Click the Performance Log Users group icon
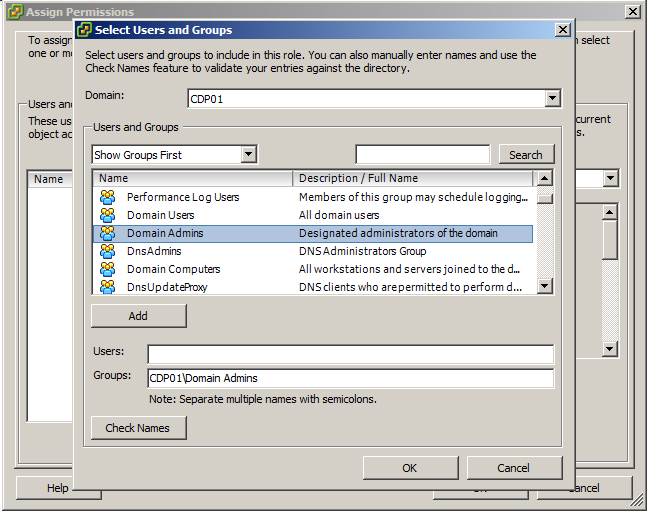This screenshot has height=513, width=651. 108,197
